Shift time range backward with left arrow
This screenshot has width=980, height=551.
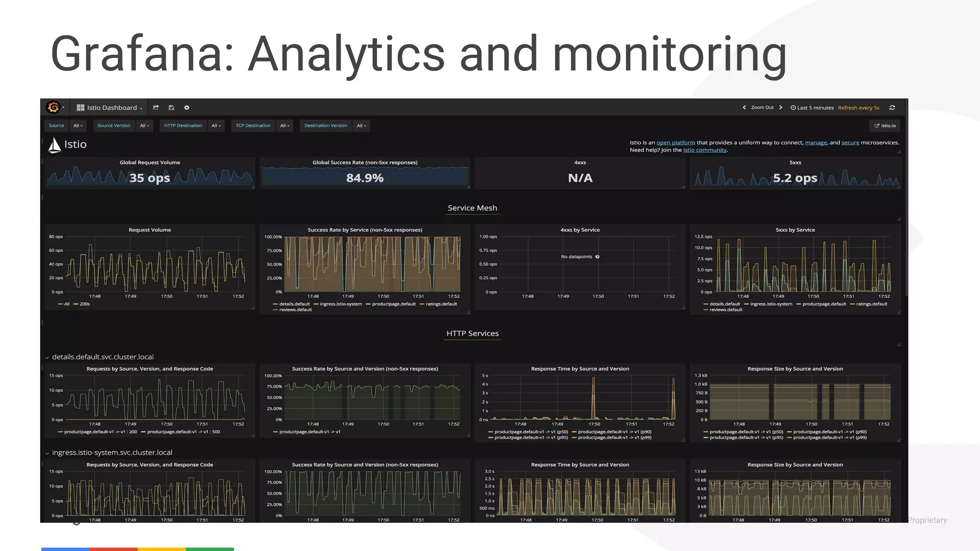[744, 108]
